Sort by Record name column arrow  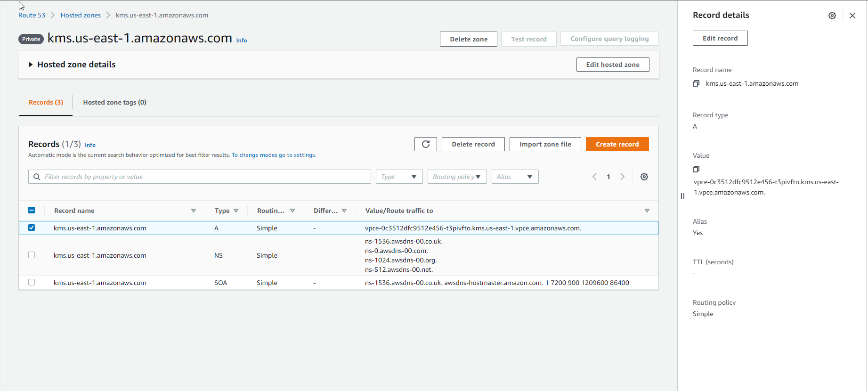(194, 211)
